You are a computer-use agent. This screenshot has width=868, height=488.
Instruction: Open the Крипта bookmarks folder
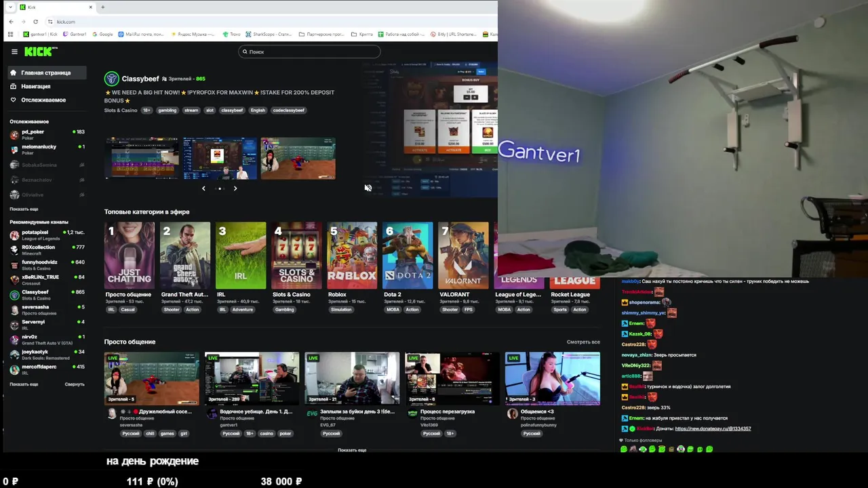click(362, 34)
